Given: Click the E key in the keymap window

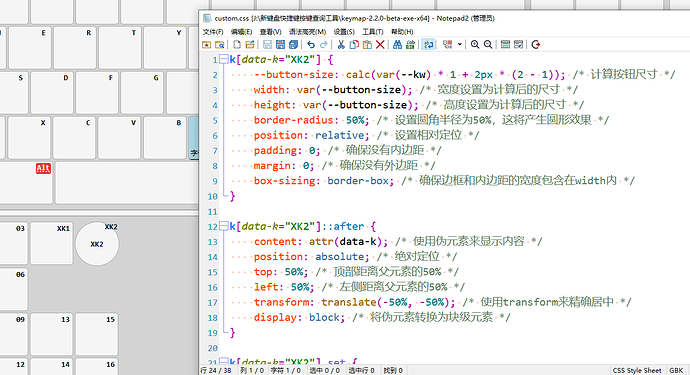Looking at the screenshot, I should tap(29, 48).
